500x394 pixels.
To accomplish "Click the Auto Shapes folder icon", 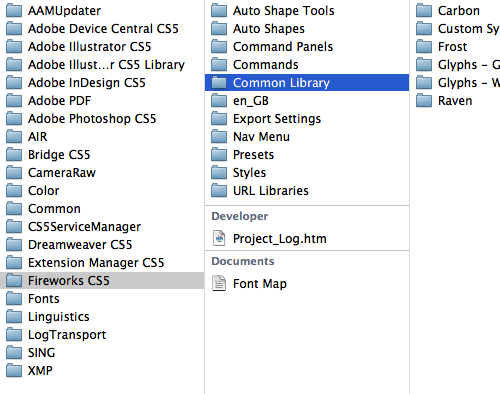I will 219,29.
